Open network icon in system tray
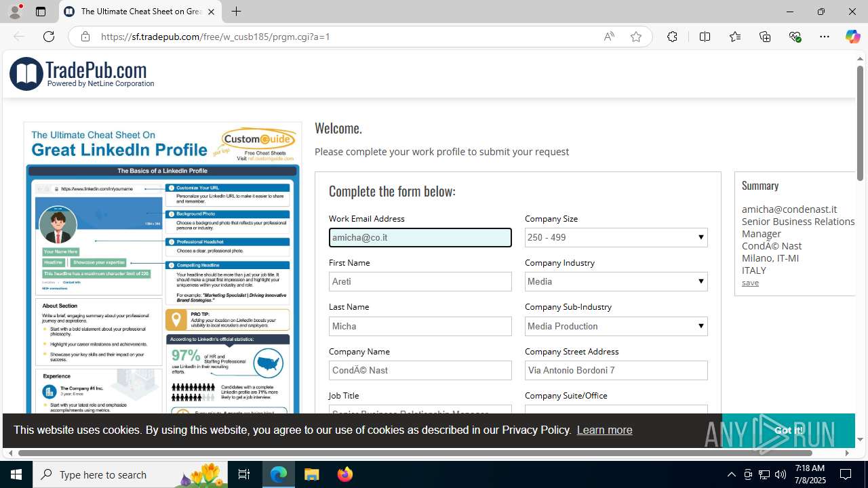Image resolution: width=868 pixels, height=488 pixels. pos(764,474)
